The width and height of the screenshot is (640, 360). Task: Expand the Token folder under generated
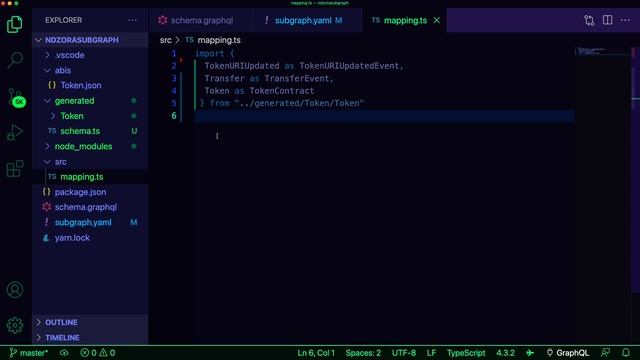(x=90, y=116)
